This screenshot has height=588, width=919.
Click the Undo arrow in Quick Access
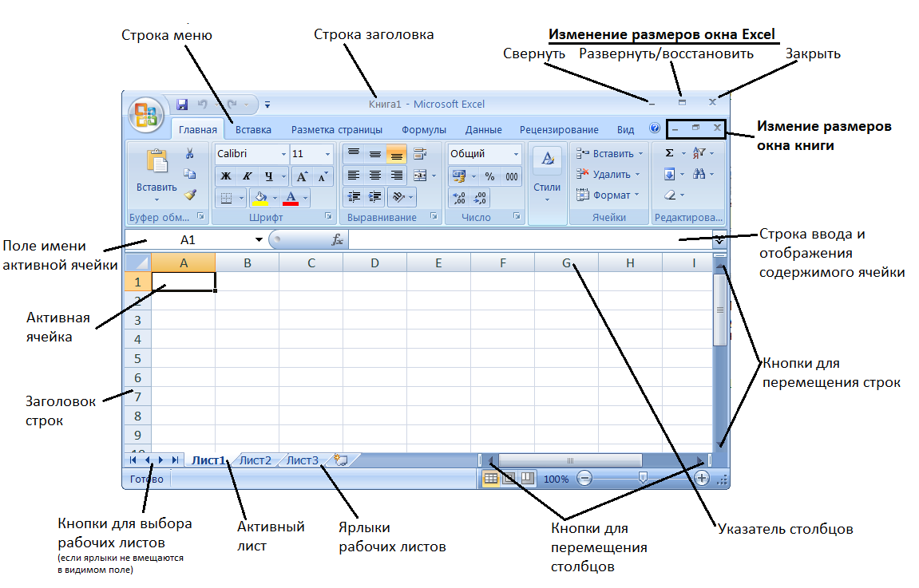202,105
